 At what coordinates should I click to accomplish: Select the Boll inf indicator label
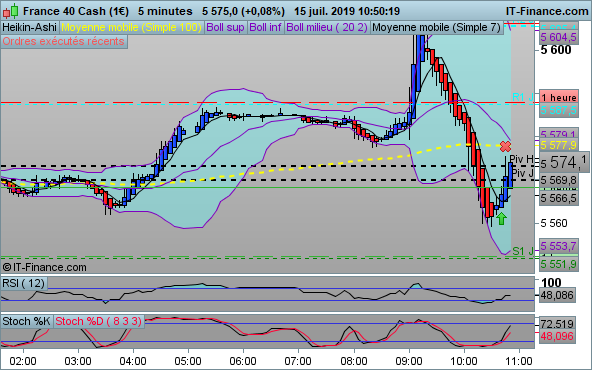[265, 28]
